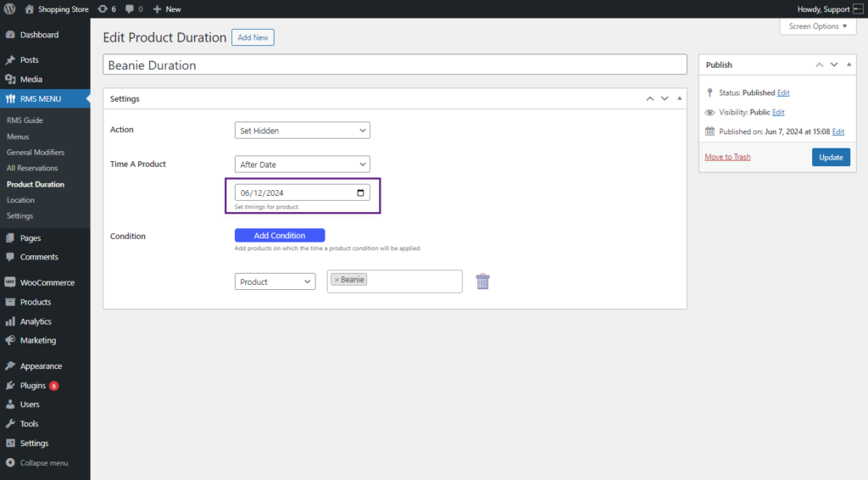Click the Collapse menu arrow icon
Viewport: 868px width, 480px height.
[10, 463]
